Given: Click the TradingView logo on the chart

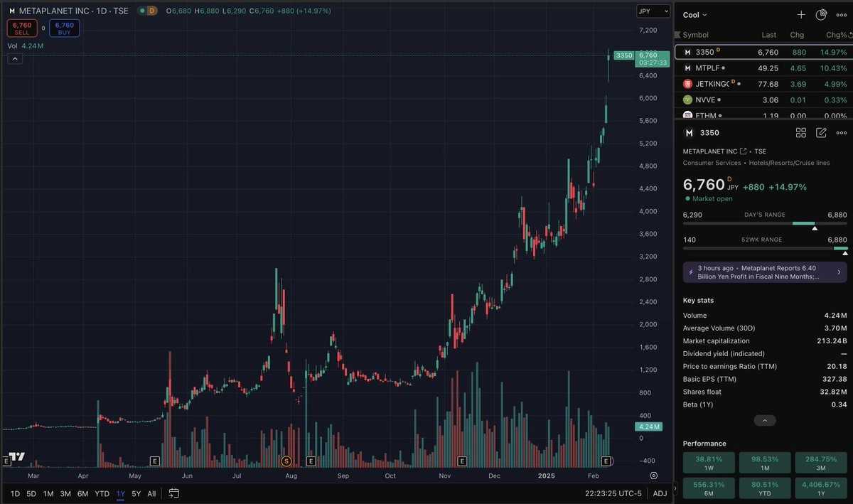Looking at the screenshot, I should pos(17,457).
